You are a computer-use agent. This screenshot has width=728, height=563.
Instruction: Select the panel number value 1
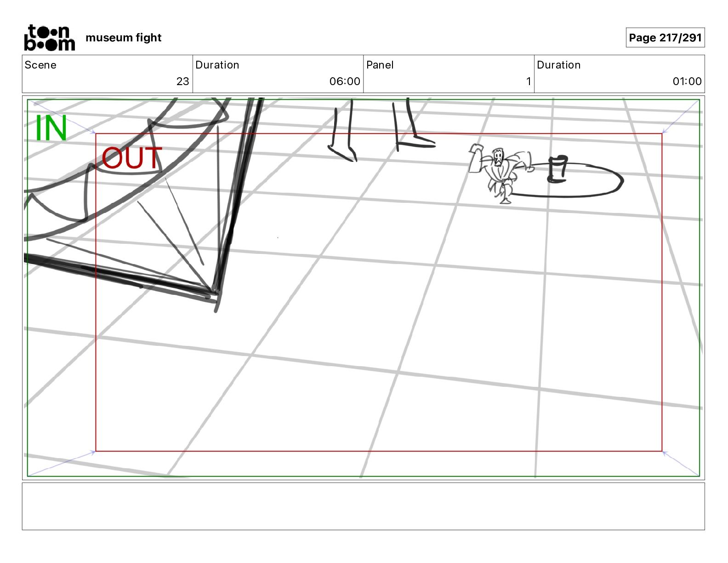529,81
